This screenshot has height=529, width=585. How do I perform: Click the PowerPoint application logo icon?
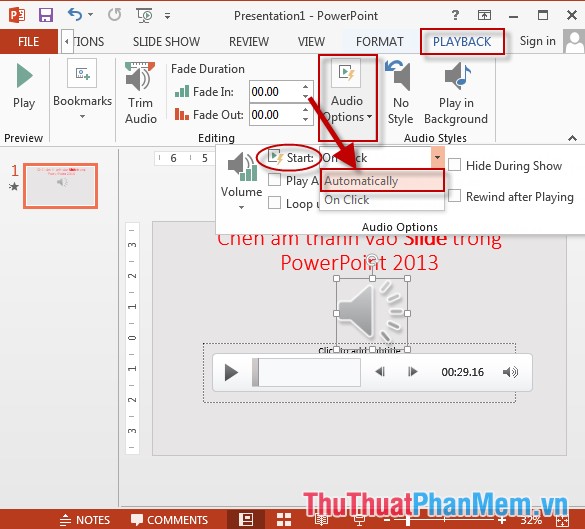pos(17,16)
